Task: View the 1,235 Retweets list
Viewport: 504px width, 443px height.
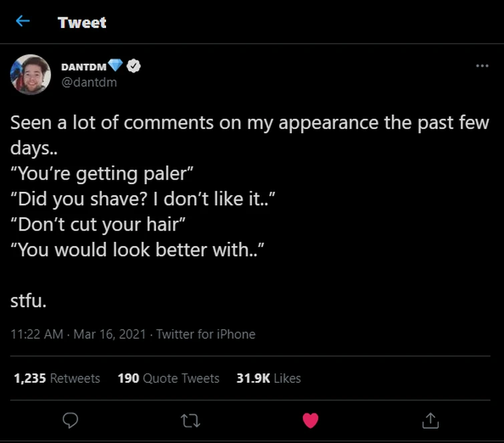Action: click(57, 378)
